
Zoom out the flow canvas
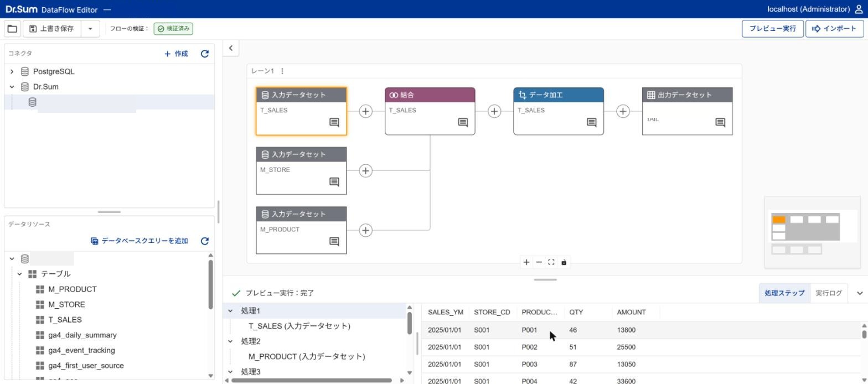pos(539,262)
